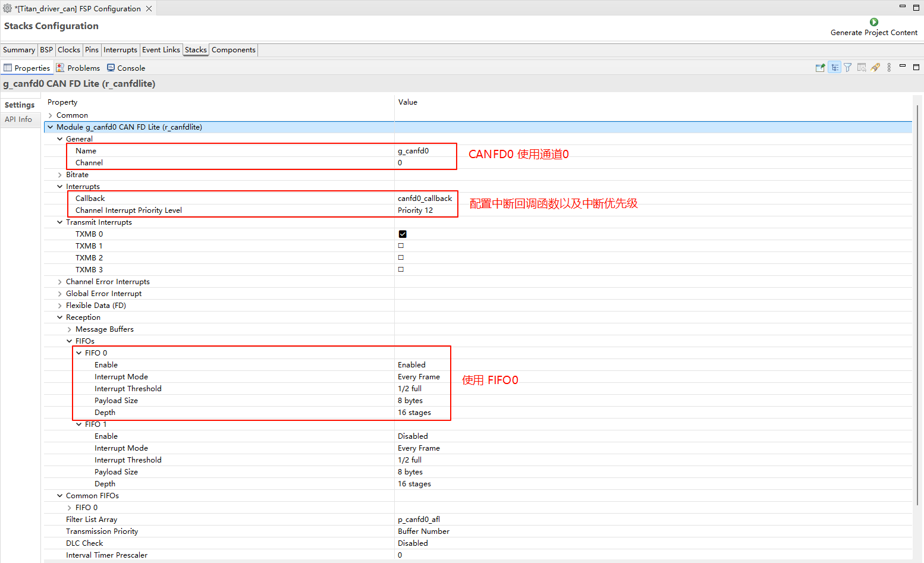Edit the Callback value canfd0_callback
This screenshot has width=924, height=563.
click(x=425, y=199)
